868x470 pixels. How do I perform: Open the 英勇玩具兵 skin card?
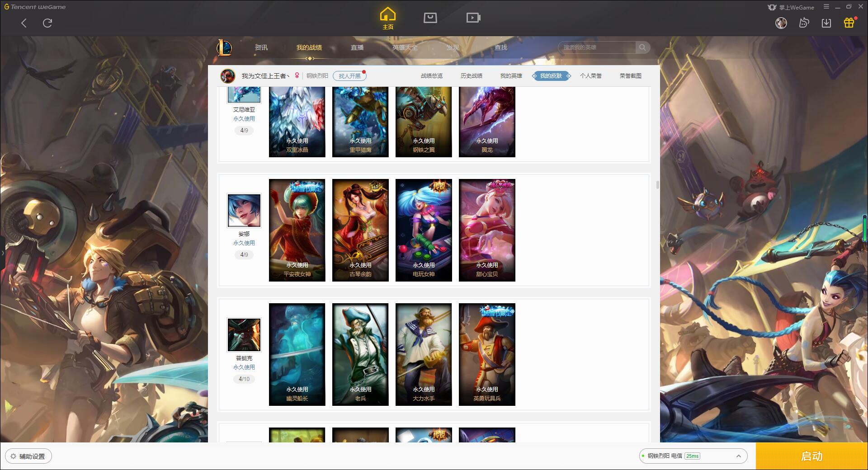coord(487,354)
